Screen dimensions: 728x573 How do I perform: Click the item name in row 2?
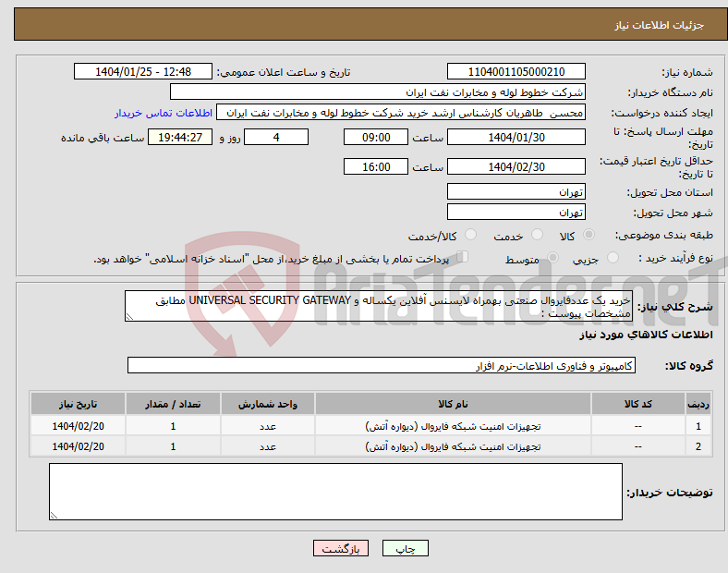[453, 446]
